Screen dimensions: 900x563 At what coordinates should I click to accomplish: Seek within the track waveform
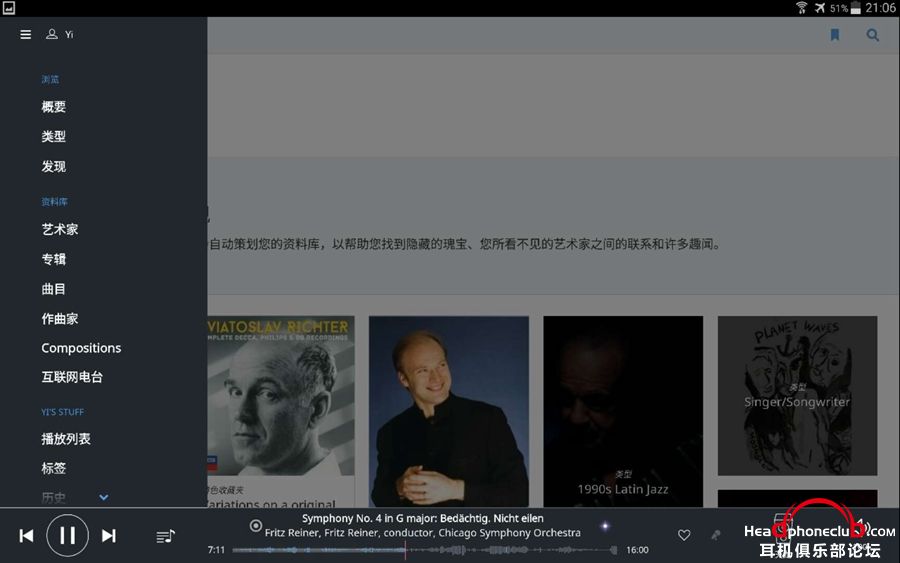tap(425, 550)
